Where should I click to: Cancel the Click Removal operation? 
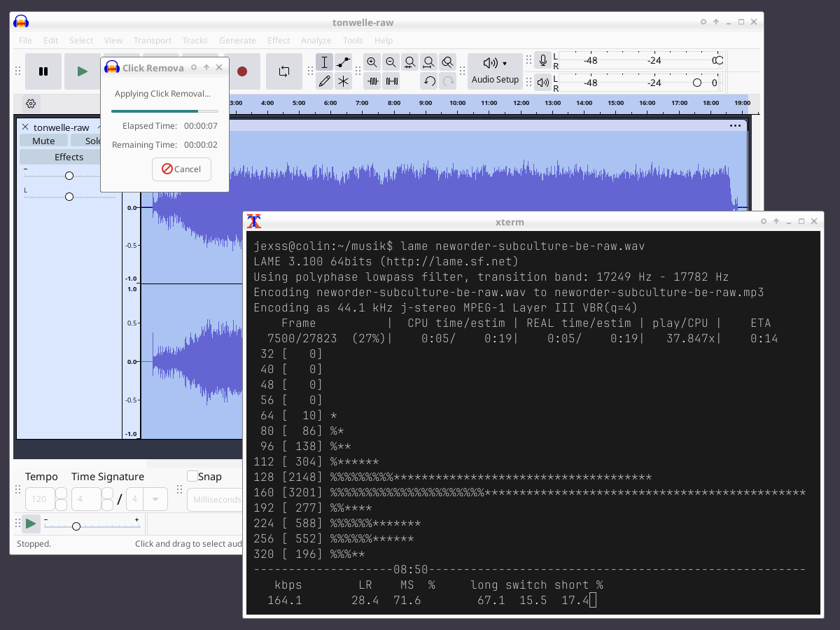point(181,169)
